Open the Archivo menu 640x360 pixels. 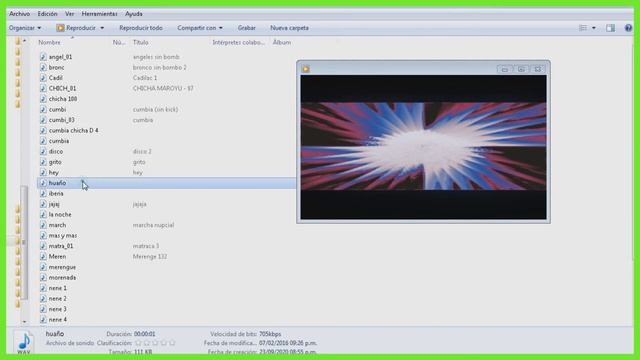coord(19,13)
